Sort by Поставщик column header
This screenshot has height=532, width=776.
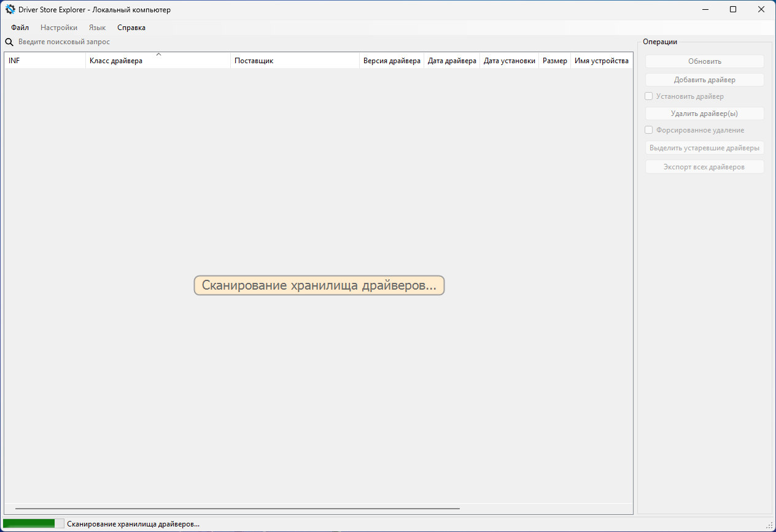click(x=295, y=61)
